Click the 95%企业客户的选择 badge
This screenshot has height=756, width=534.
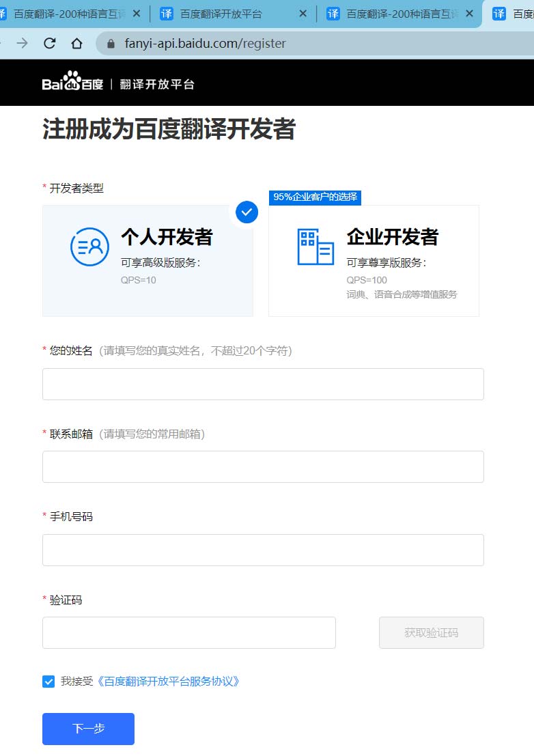[x=315, y=197]
